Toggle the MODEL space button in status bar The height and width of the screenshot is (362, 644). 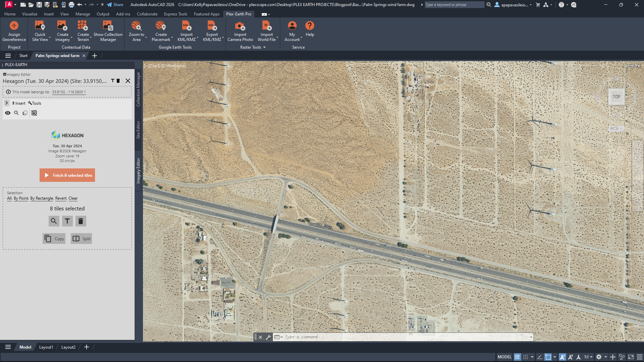tap(504, 357)
